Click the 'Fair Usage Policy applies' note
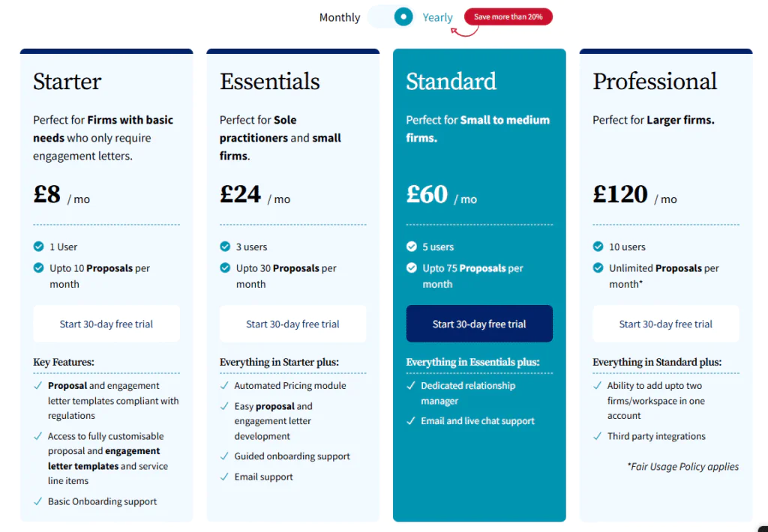This screenshot has width=768, height=532. [682, 466]
